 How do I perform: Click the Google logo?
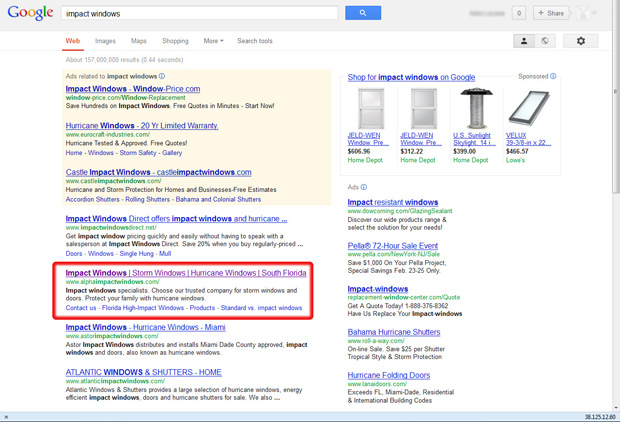click(30, 13)
